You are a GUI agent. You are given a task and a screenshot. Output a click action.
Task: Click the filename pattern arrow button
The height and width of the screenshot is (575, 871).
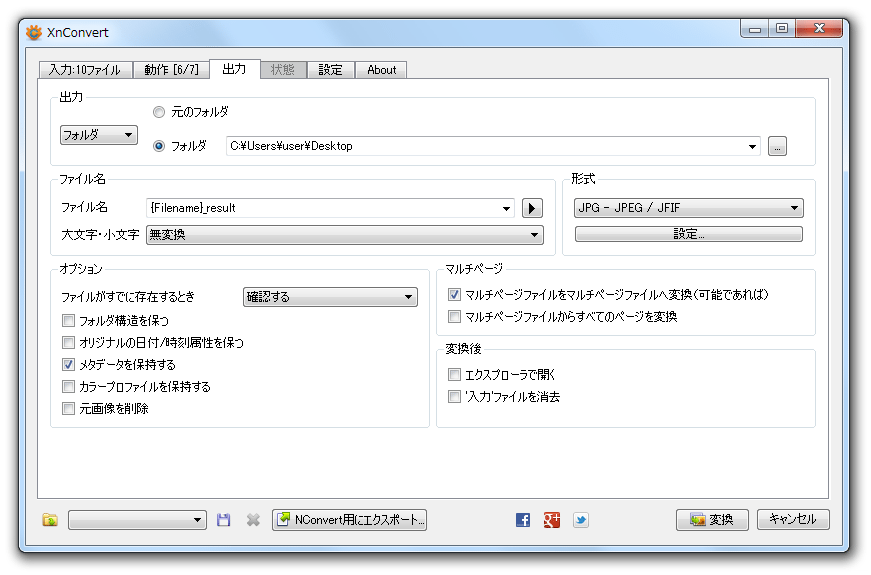point(532,208)
